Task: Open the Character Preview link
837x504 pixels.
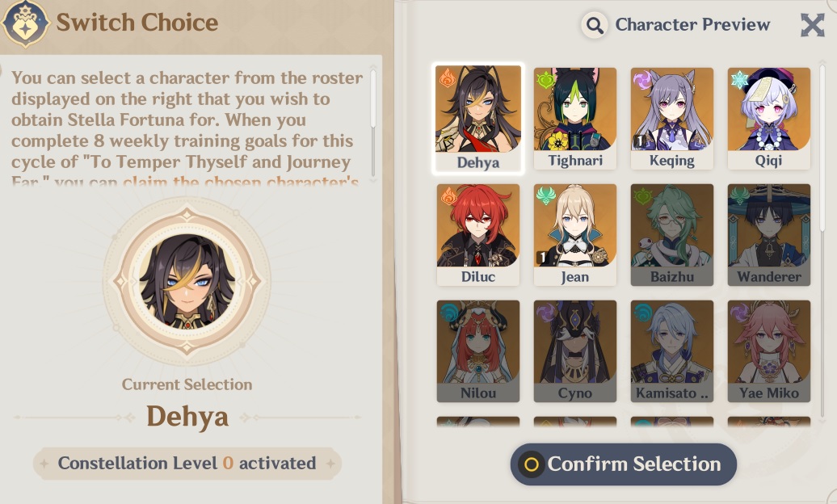Action: tap(692, 24)
